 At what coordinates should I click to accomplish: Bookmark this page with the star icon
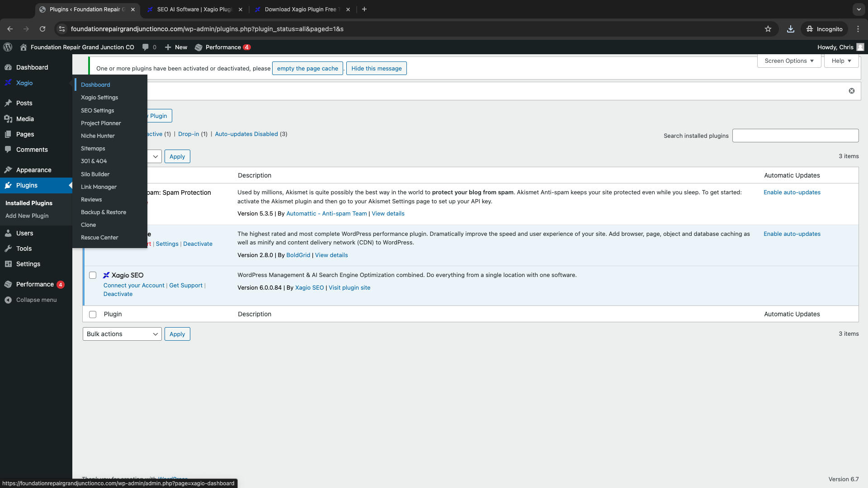768,29
